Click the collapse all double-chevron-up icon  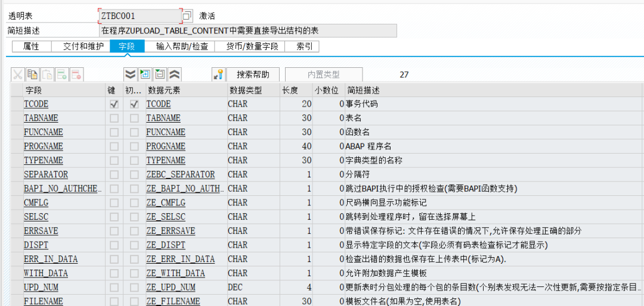tap(175, 74)
